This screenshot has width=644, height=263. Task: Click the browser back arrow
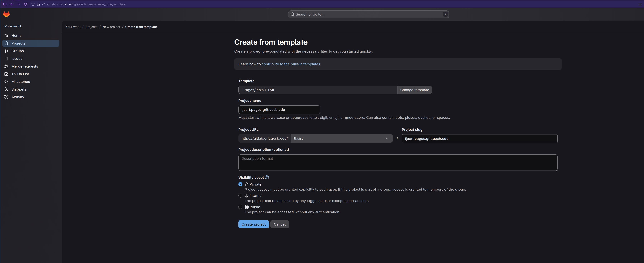12,4
